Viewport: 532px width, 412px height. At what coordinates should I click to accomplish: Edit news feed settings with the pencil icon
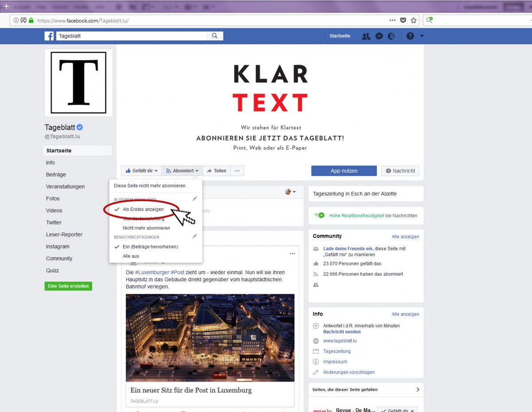click(194, 198)
